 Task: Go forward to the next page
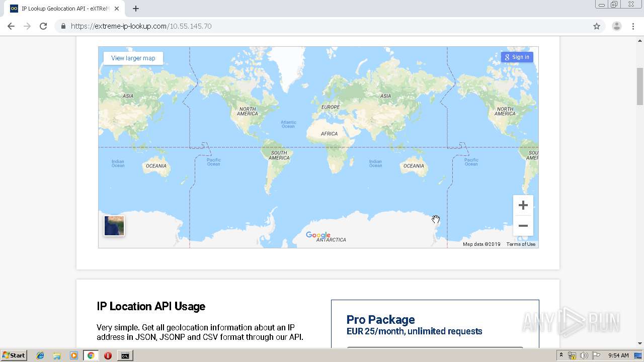point(27,26)
